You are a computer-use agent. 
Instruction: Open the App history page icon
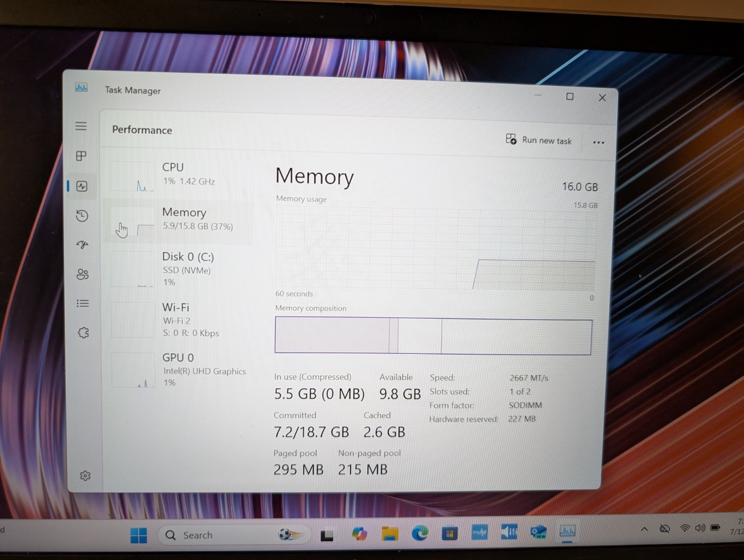[x=82, y=215]
